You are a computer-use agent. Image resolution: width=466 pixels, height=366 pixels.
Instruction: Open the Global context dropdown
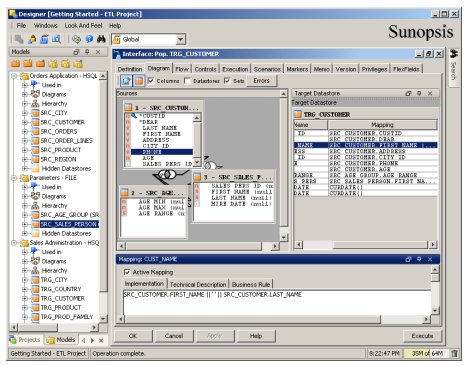click(x=180, y=39)
